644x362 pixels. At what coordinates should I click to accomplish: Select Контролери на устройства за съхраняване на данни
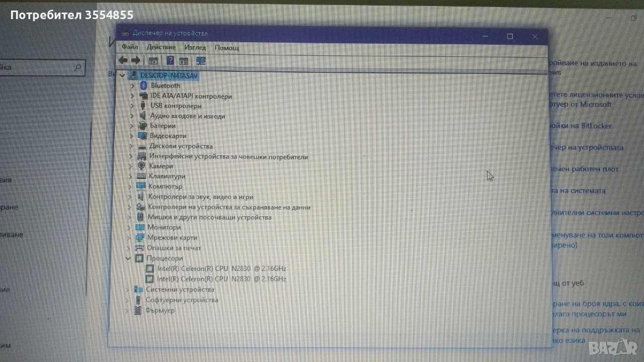coord(229,207)
